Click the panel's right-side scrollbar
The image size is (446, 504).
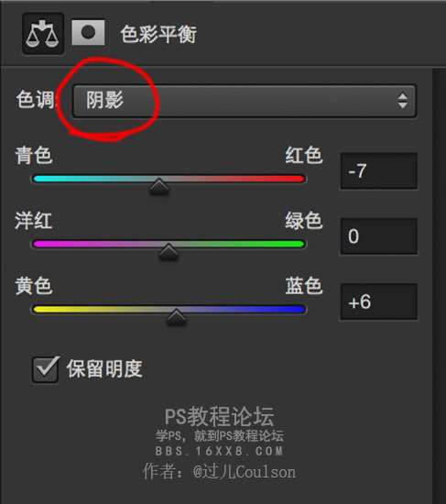(439, 286)
